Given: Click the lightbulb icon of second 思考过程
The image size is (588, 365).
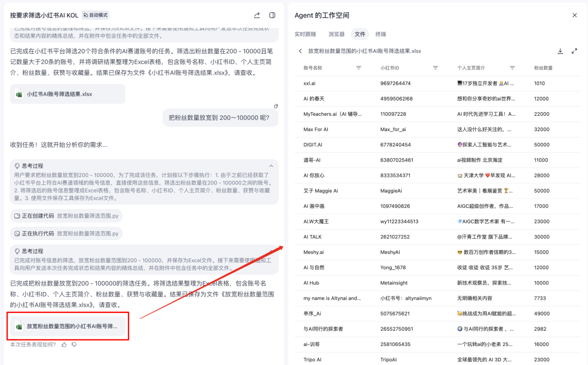Looking at the screenshot, I should pos(17,251).
